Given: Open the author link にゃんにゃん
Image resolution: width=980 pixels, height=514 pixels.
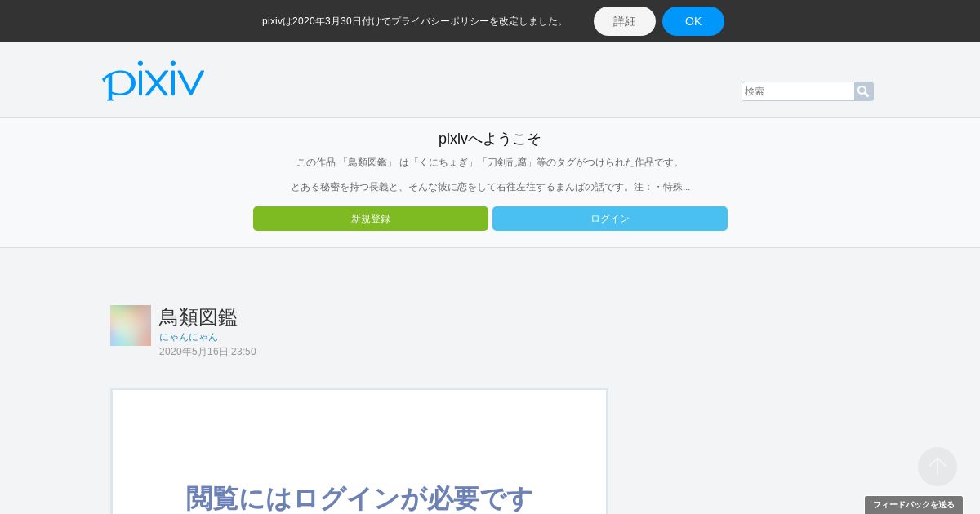Looking at the screenshot, I should pos(189,337).
